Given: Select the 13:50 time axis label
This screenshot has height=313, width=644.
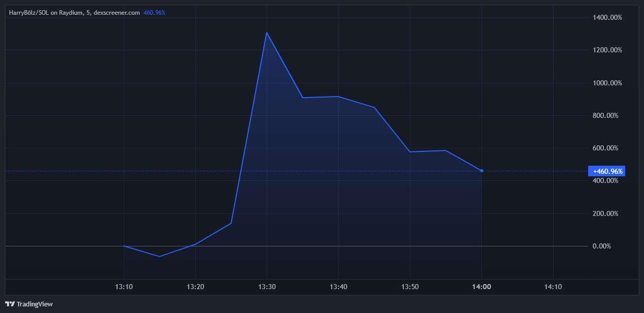Looking at the screenshot, I should 410,287.
